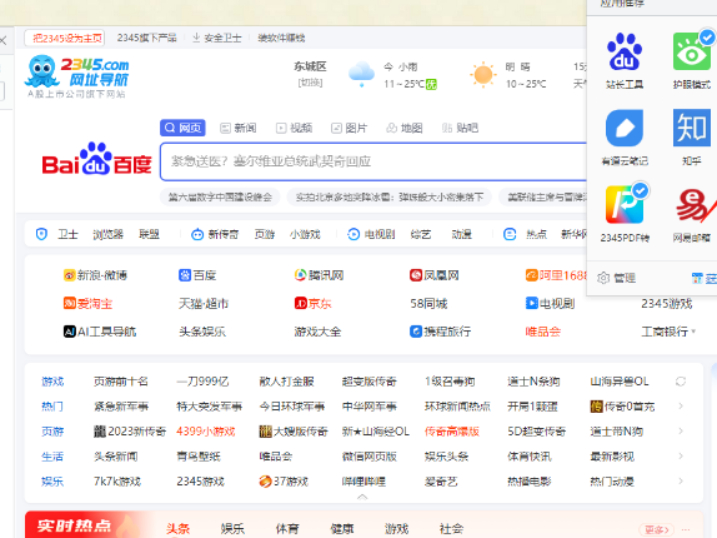Click the refresh icon in 游戏 row
Image resolution: width=717 pixels, height=538 pixels.
[681, 381]
